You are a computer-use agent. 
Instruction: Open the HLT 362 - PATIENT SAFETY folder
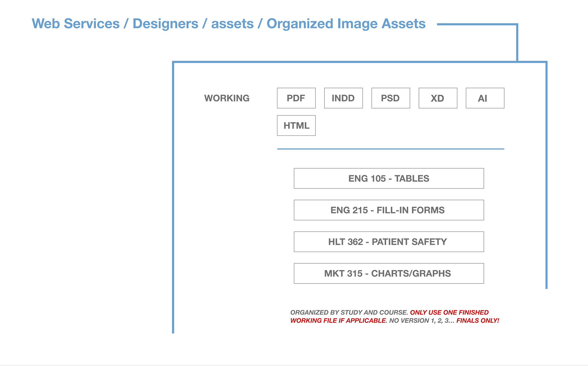[389, 242]
